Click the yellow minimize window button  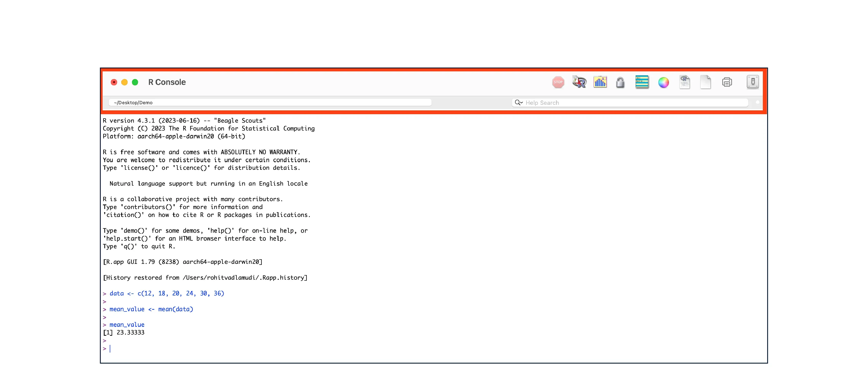tap(124, 82)
